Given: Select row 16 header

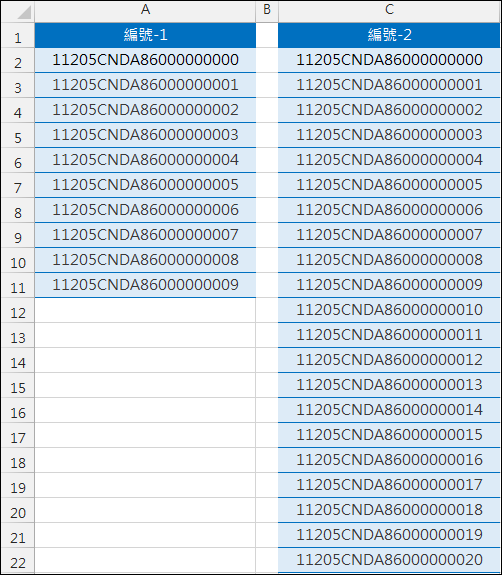Looking at the screenshot, I should tap(18, 410).
